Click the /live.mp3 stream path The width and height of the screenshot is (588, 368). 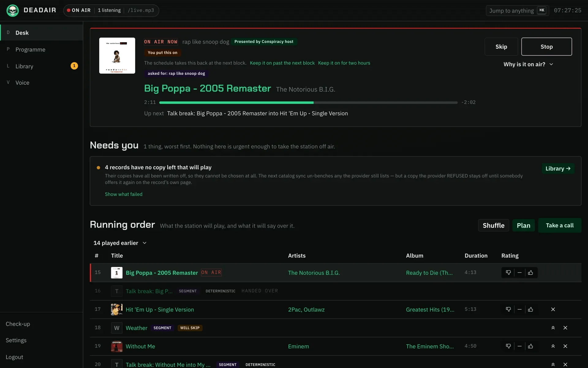tap(141, 10)
